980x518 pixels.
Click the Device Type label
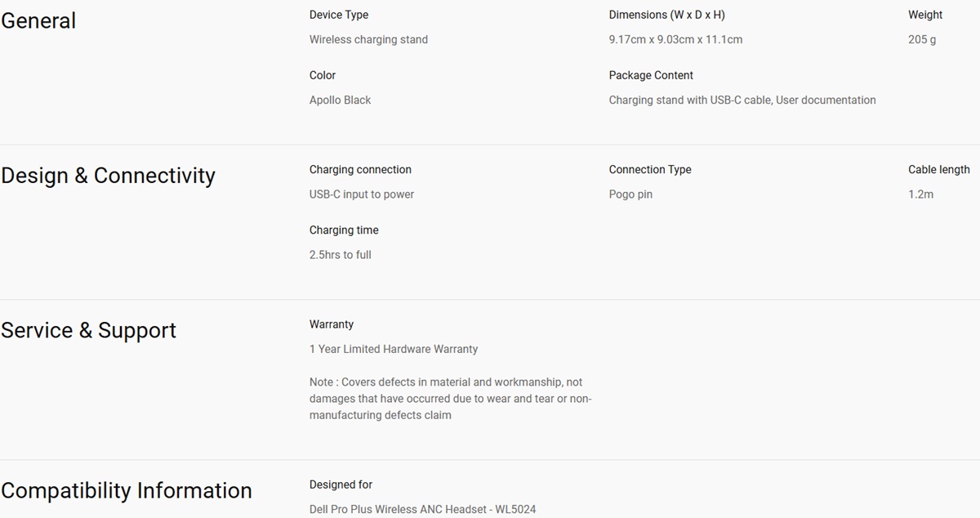339,15
